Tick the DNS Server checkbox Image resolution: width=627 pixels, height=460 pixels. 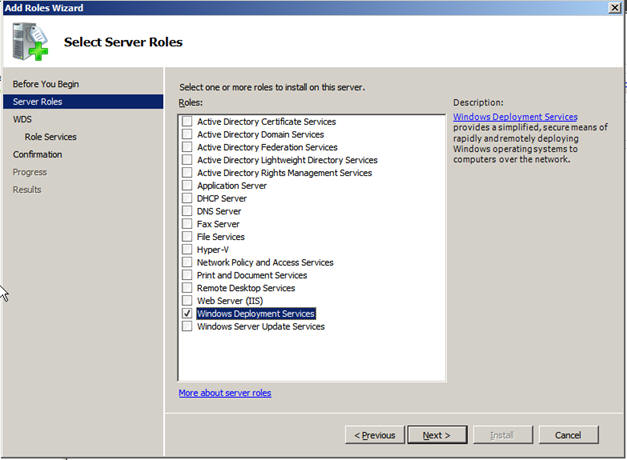pos(187,211)
